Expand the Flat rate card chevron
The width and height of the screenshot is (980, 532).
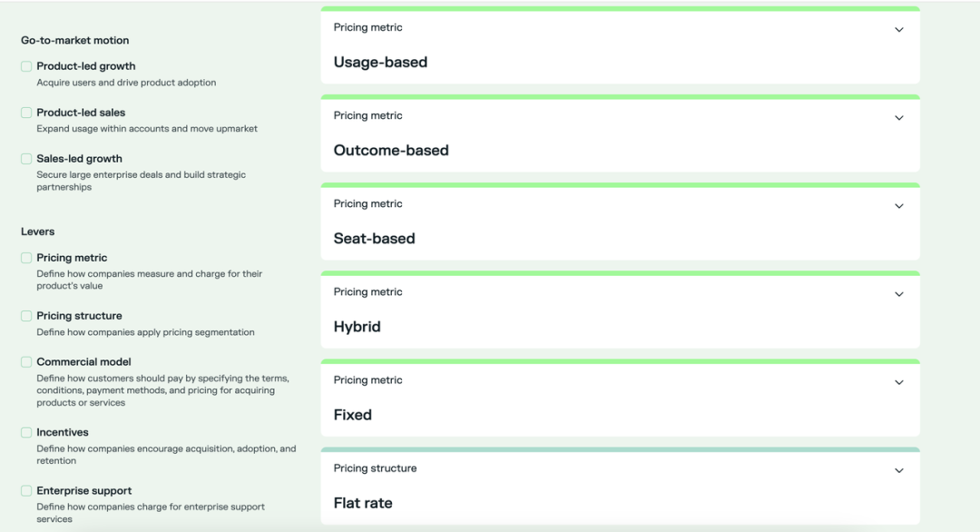[x=898, y=470]
